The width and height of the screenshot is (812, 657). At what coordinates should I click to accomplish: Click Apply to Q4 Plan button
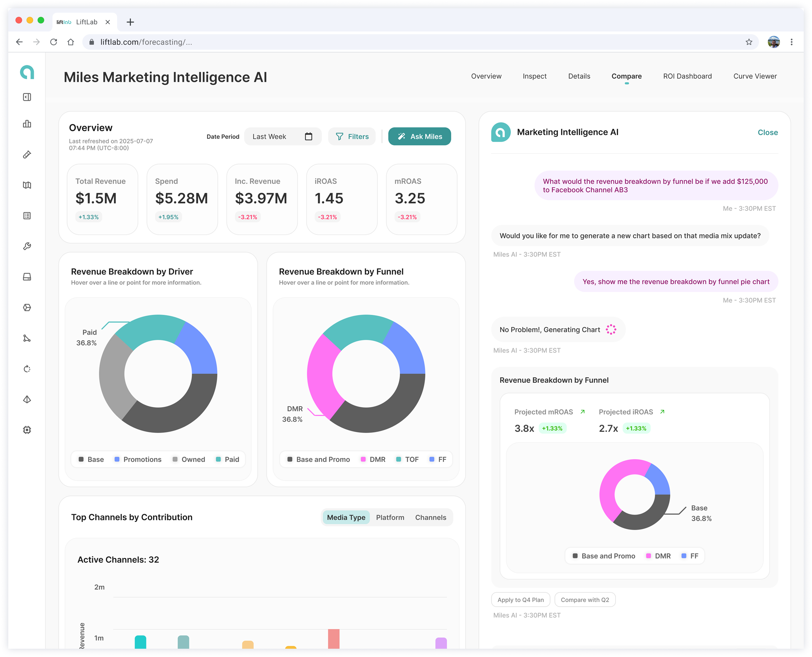[521, 600]
